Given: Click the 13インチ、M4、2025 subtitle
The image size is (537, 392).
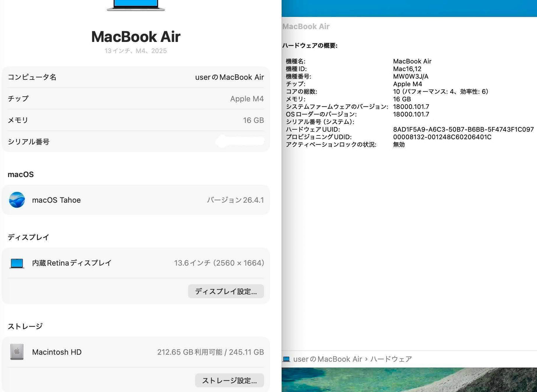Looking at the screenshot, I should coord(136,51).
